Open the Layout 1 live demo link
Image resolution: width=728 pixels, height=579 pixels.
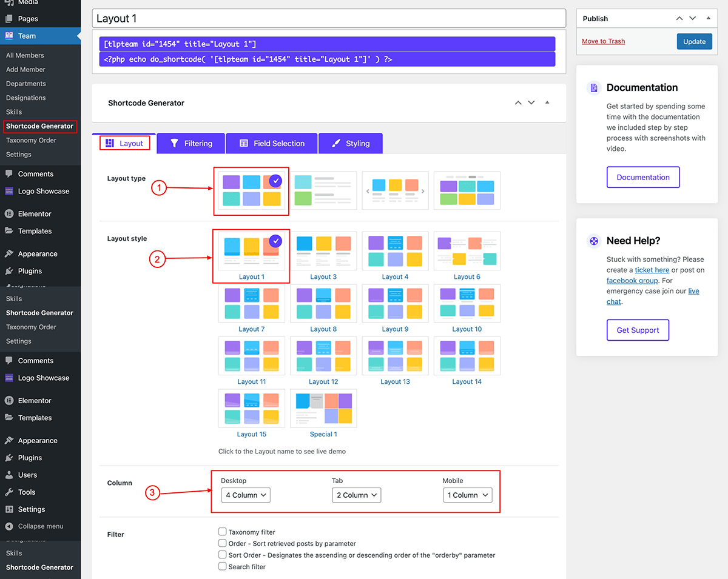click(x=252, y=277)
